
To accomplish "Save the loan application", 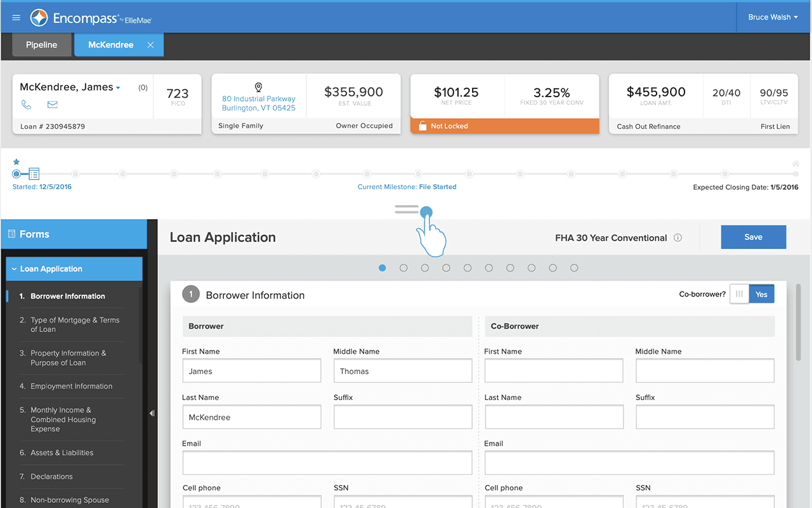I will 753,237.
